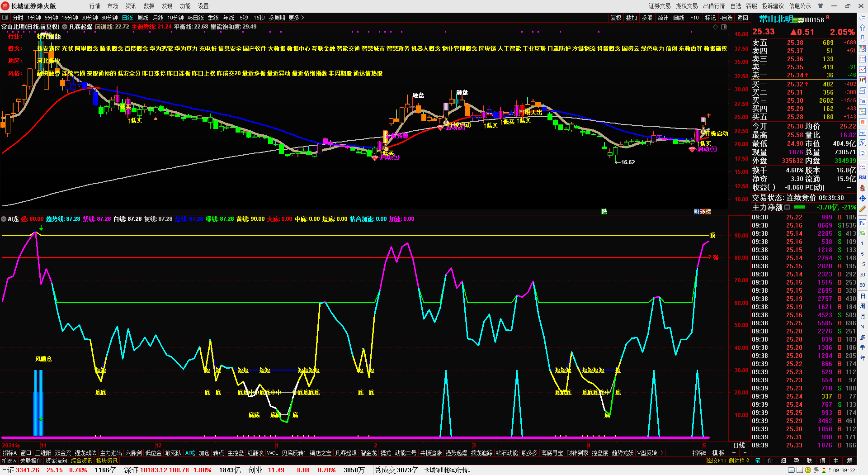Expand more indicator tabs arrow

662,453
